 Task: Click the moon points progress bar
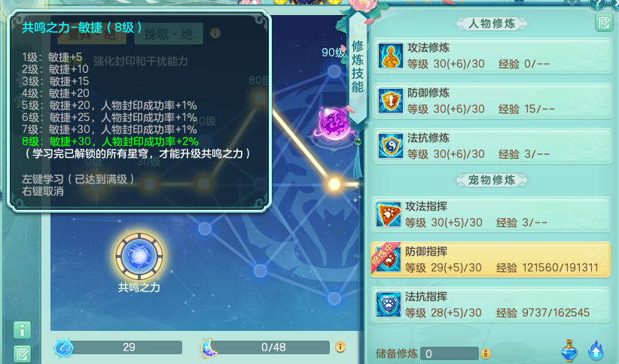[272, 347]
